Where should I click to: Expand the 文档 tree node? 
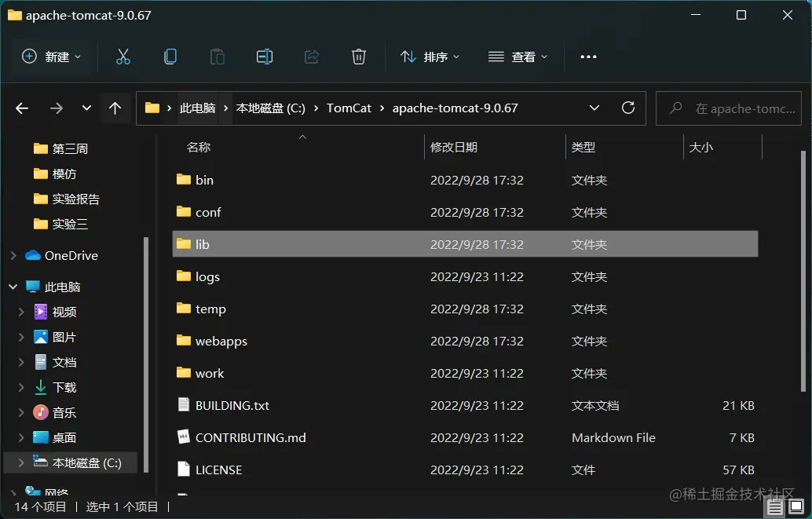[21, 362]
